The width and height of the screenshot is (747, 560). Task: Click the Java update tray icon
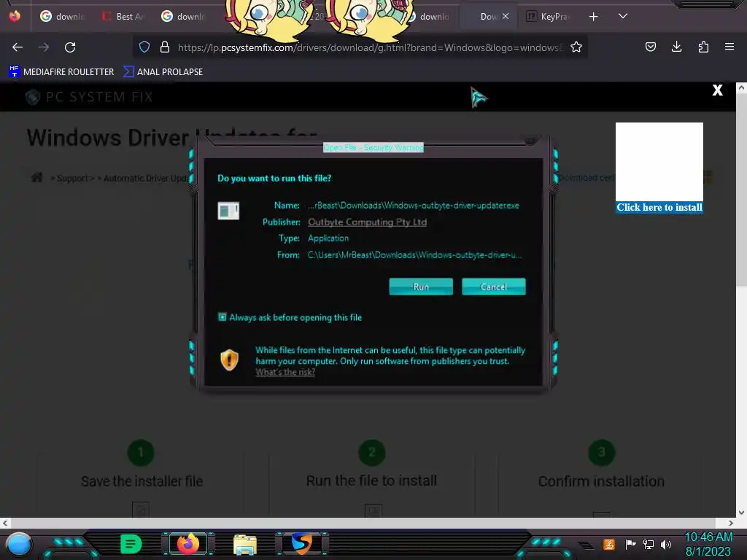(608, 544)
